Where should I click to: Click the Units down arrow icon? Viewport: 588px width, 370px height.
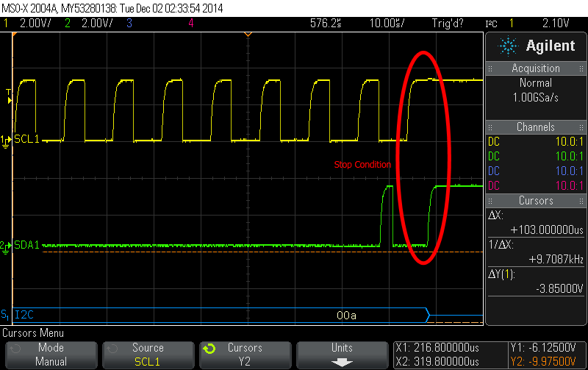coord(342,362)
